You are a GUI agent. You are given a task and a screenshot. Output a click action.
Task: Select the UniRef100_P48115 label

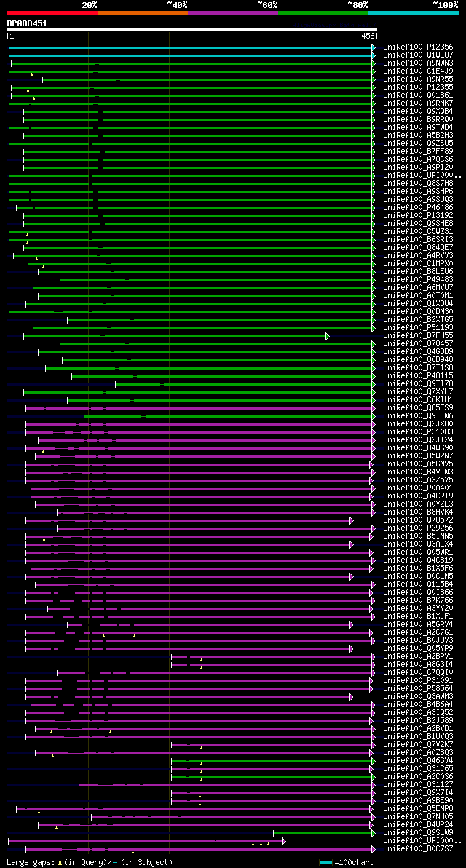pyautogui.click(x=418, y=376)
